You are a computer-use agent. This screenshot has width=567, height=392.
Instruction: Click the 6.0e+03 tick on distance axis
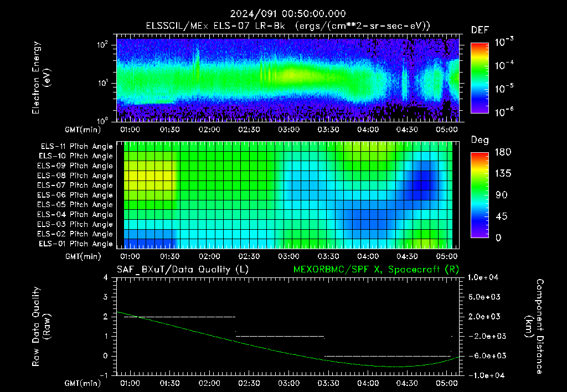point(484,297)
